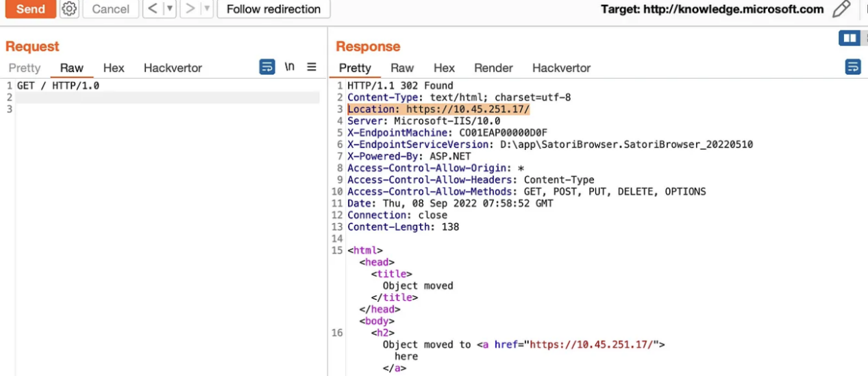Open the Request panel hamburger menu
The width and height of the screenshot is (868, 376).
click(312, 67)
